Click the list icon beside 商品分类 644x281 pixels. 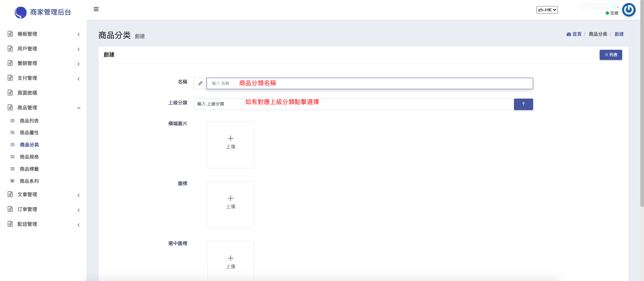(12, 145)
